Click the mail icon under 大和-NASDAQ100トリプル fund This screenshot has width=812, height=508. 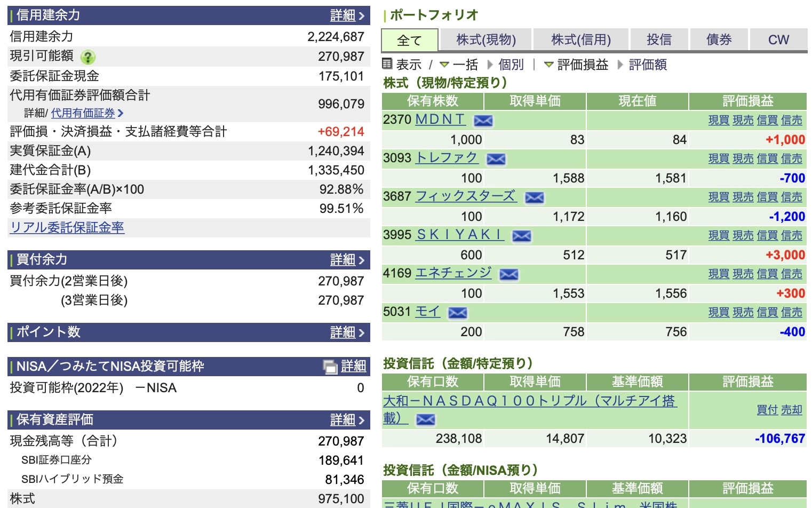(x=425, y=420)
